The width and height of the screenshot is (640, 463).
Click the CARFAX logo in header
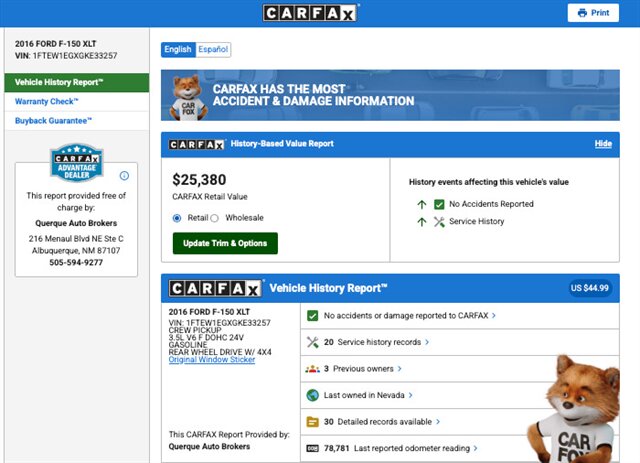pyautogui.click(x=310, y=13)
